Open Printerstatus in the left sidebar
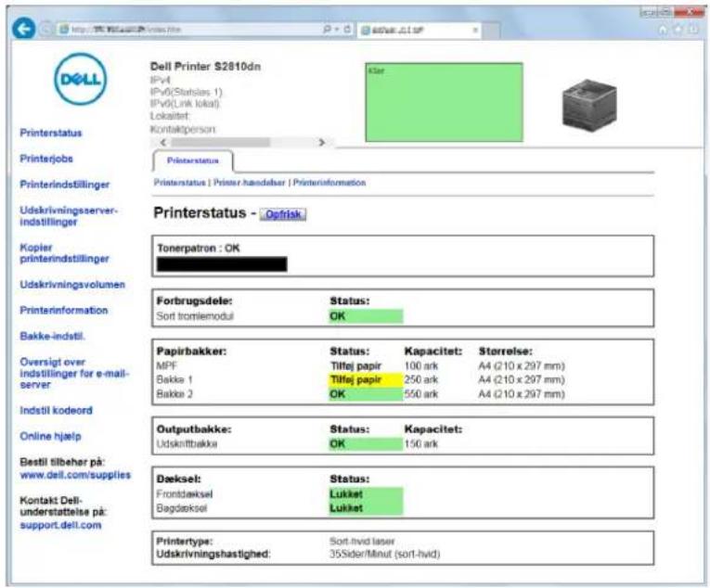This screenshot has width=710, height=588. coord(51,133)
